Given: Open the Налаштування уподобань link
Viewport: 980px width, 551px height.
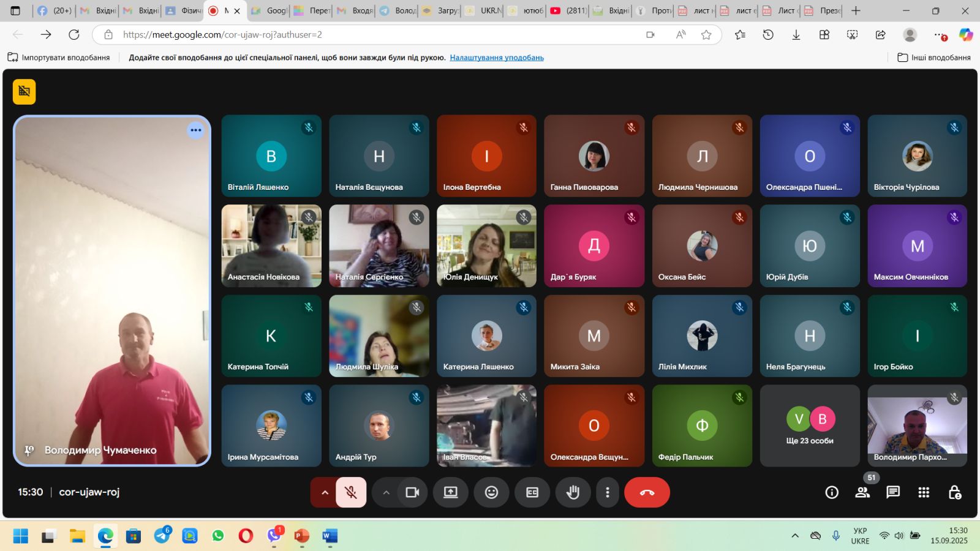Looking at the screenshot, I should (496, 58).
